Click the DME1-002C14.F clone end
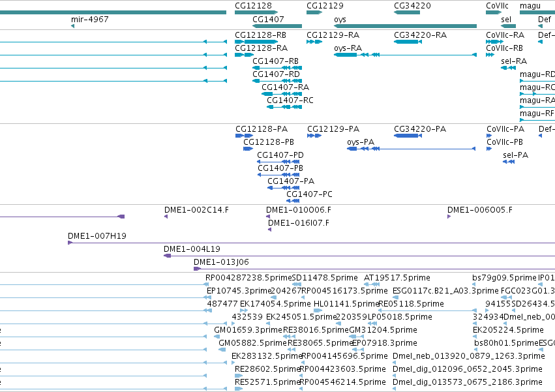The width and height of the screenshot is (555, 392). tap(166, 217)
